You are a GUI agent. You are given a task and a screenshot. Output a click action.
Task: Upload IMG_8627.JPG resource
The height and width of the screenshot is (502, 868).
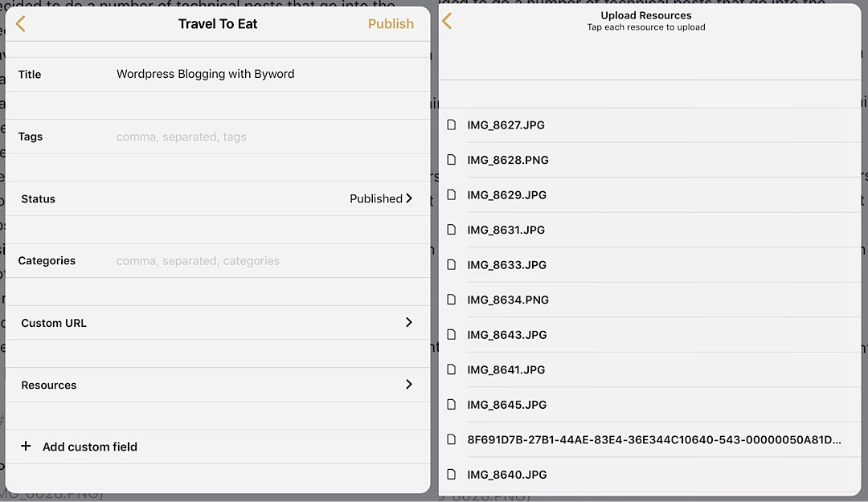tap(650, 125)
